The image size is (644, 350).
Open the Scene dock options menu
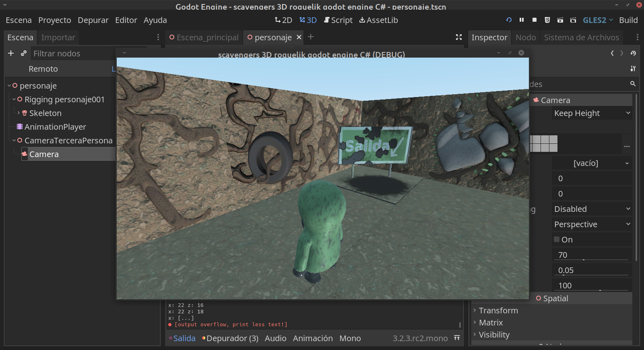(x=158, y=37)
